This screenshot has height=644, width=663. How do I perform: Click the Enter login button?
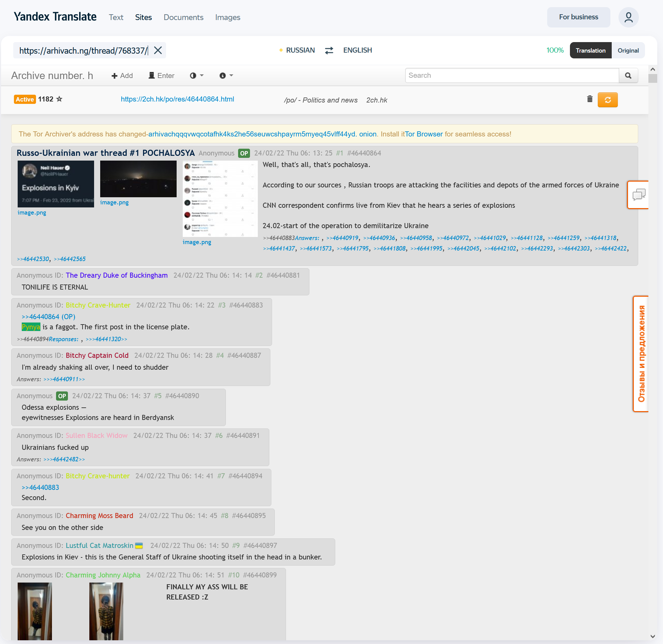(x=161, y=75)
